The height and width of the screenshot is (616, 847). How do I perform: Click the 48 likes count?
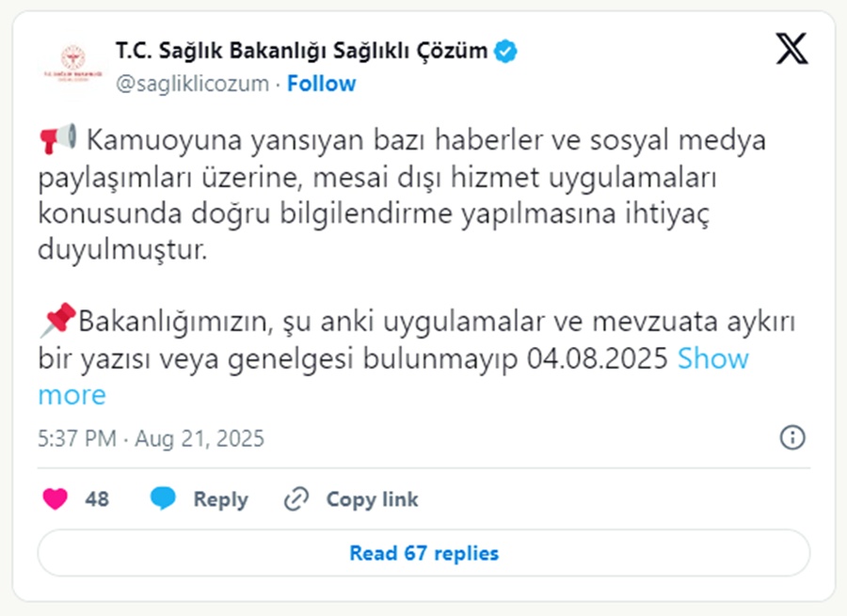coord(97,498)
